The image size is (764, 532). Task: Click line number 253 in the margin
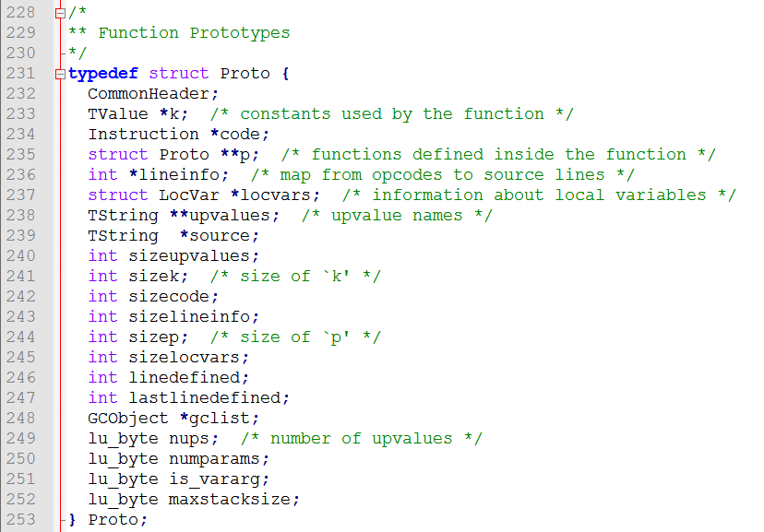[21, 520]
